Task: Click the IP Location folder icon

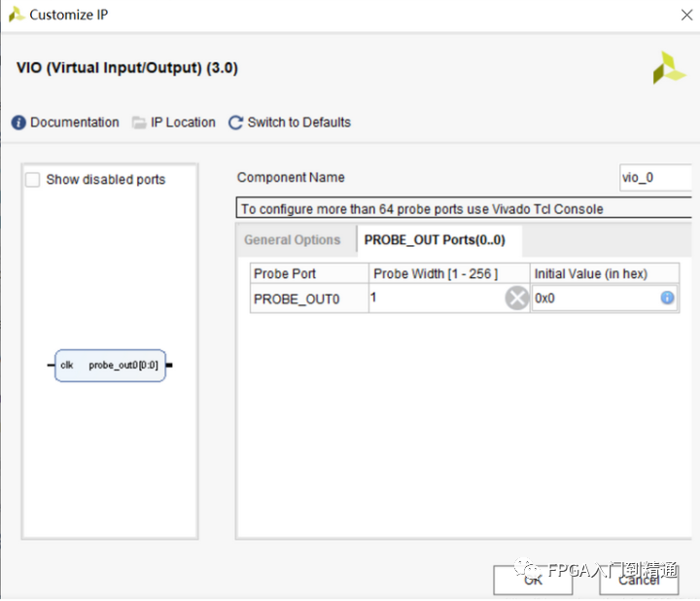Action: (x=139, y=123)
